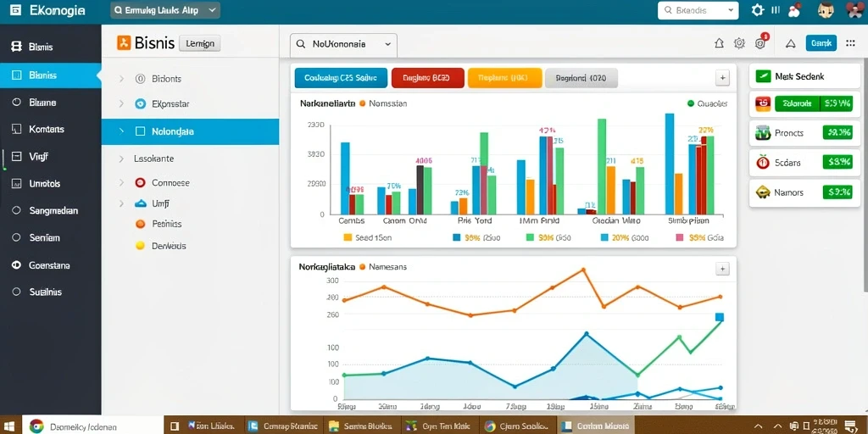Click the Lemign button beside Bisnis
Screen dimensions: 868x434
[x=200, y=43]
